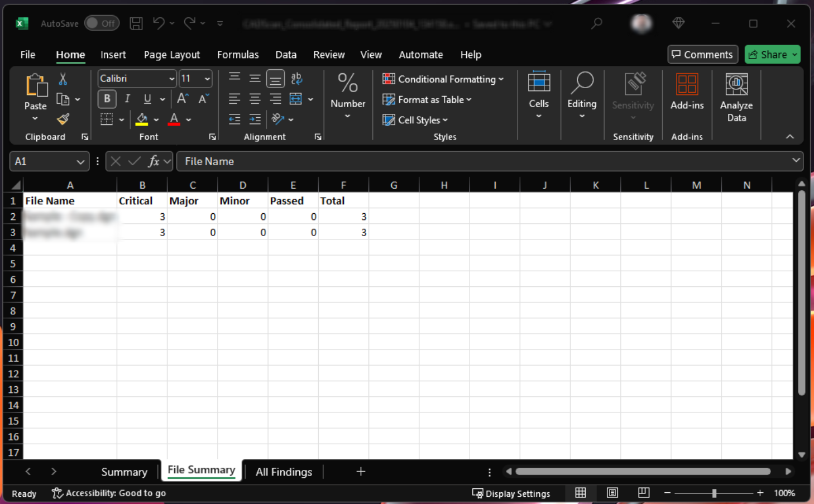Open the Calibri font name dropdown
The image size is (814, 504).
[x=171, y=79]
